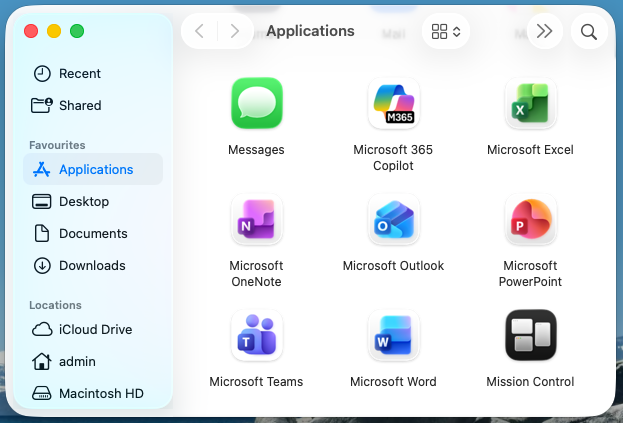623x423 pixels.
Task: Close the Finder window with red button
Action: [x=31, y=31]
